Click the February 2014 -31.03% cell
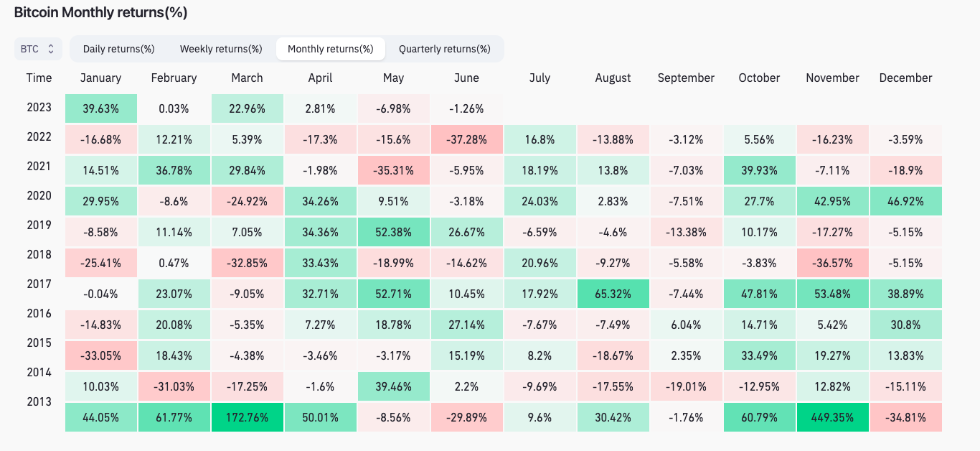Viewport: 980px width, 451px height. pyautogui.click(x=174, y=388)
